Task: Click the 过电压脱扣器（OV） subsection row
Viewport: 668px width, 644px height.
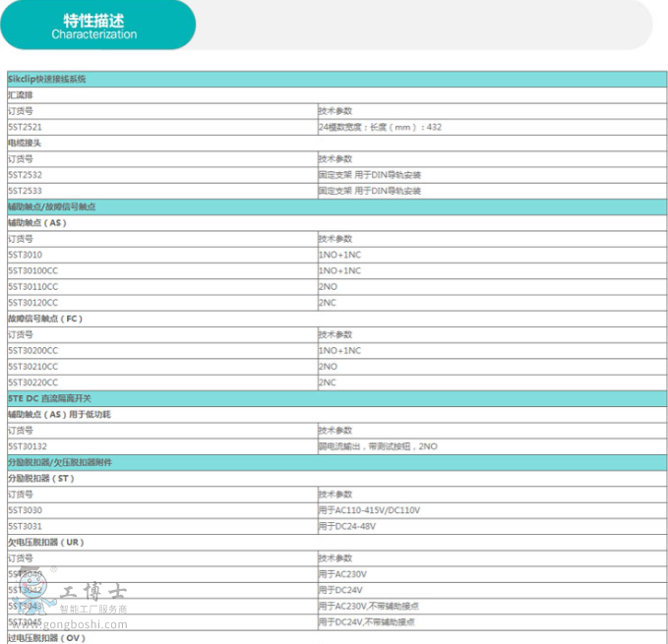Action: 337,638
